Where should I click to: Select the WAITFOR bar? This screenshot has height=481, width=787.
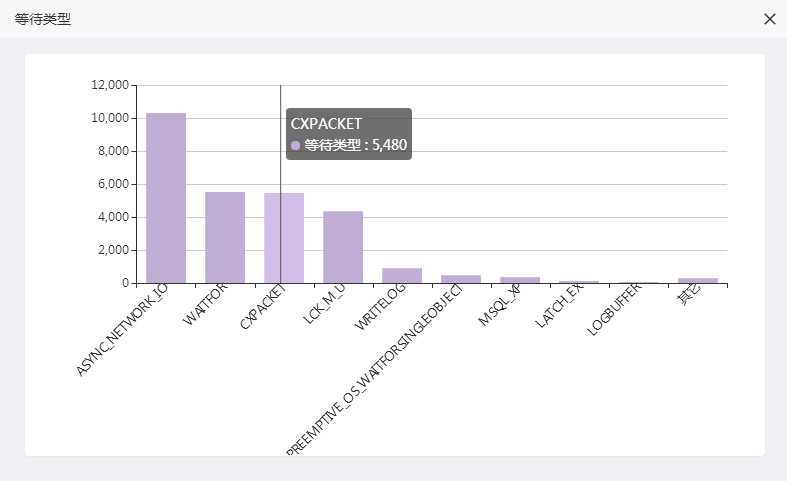[x=225, y=237]
